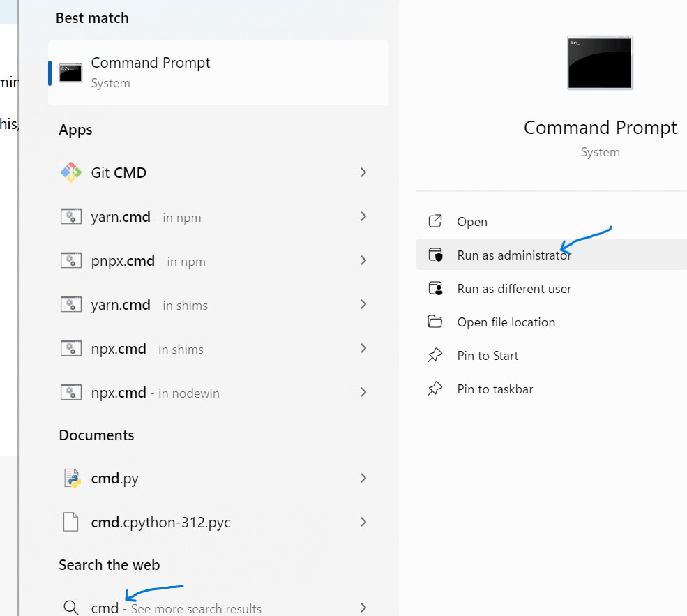Click the cmd.py Python file icon
The image size is (687, 616).
click(x=72, y=478)
